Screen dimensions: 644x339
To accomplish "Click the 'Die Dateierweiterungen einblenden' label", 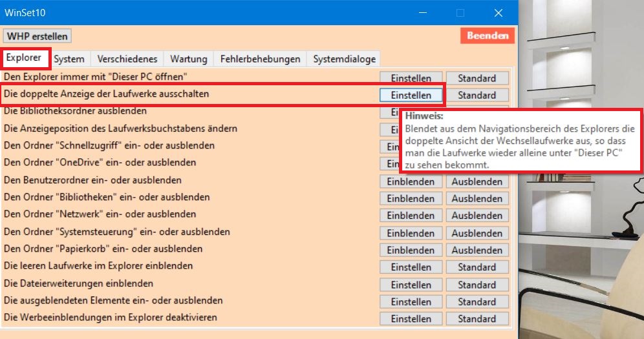I will (78, 283).
